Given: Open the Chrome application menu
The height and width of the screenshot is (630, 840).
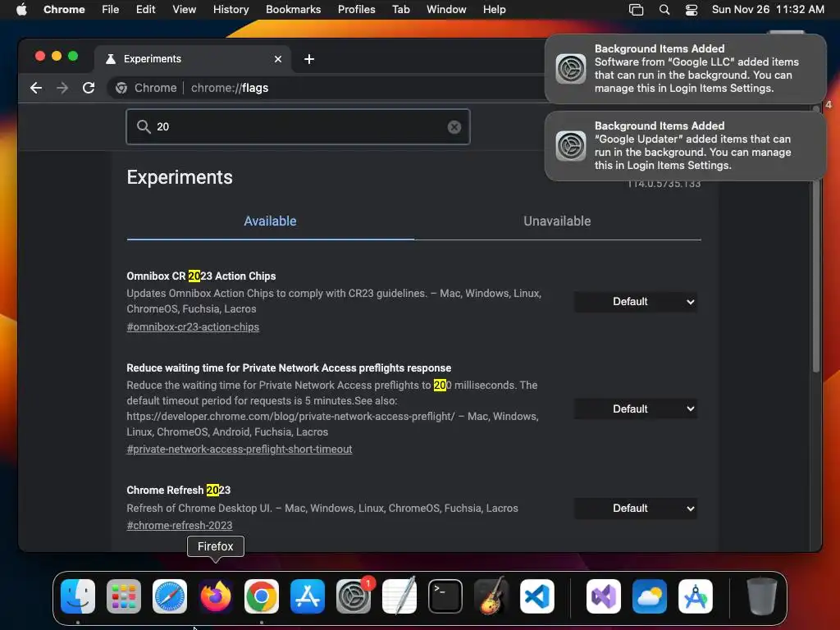Looking at the screenshot, I should click(64, 9).
